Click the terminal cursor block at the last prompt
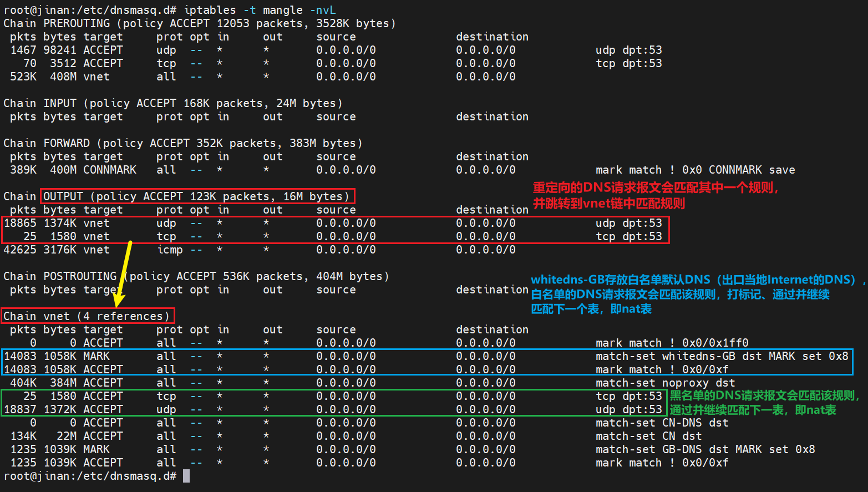The image size is (868, 492). coord(186,476)
